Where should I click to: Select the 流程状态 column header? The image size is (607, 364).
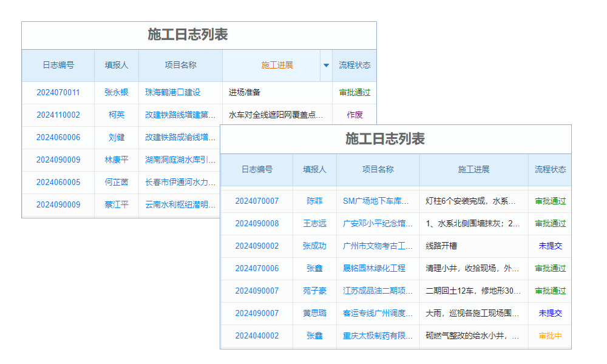(x=549, y=170)
